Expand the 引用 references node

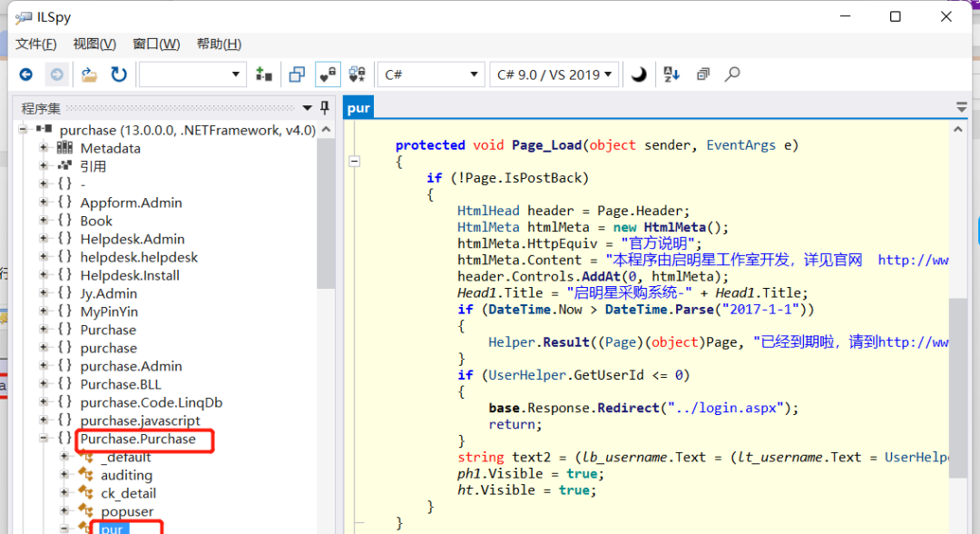44,165
